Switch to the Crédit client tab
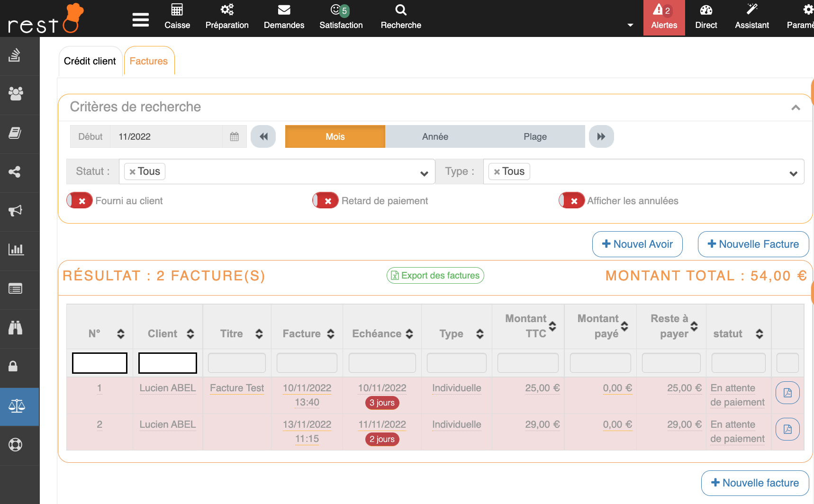The image size is (814, 504). coord(90,61)
